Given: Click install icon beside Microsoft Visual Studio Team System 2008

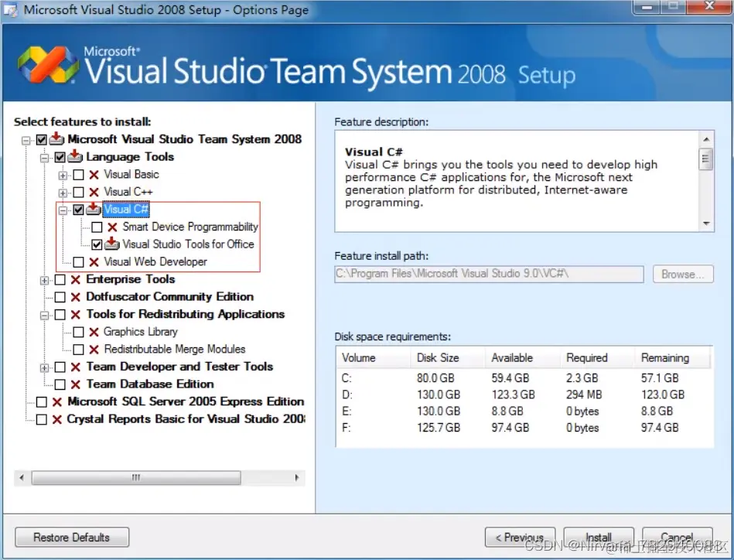Looking at the screenshot, I should 56,138.
